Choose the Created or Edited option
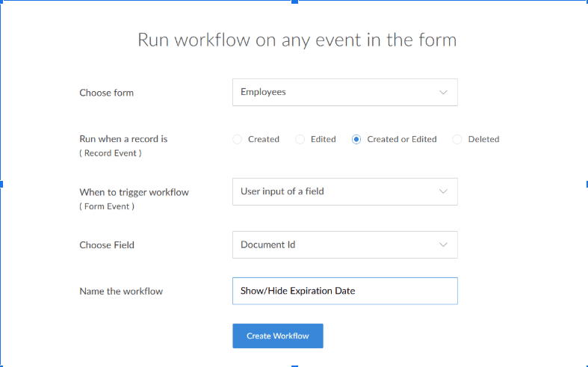Screen dimensions: 588x367 point(356,139)
